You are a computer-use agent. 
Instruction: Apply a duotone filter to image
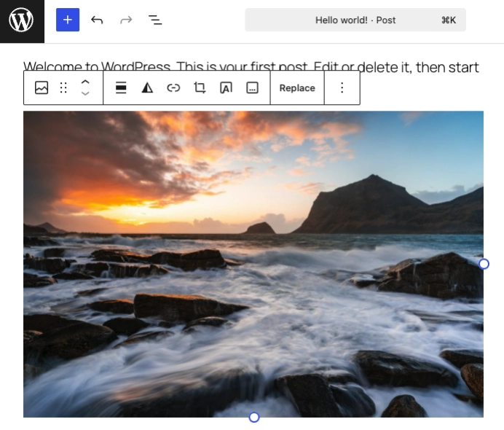click(147, 87)
